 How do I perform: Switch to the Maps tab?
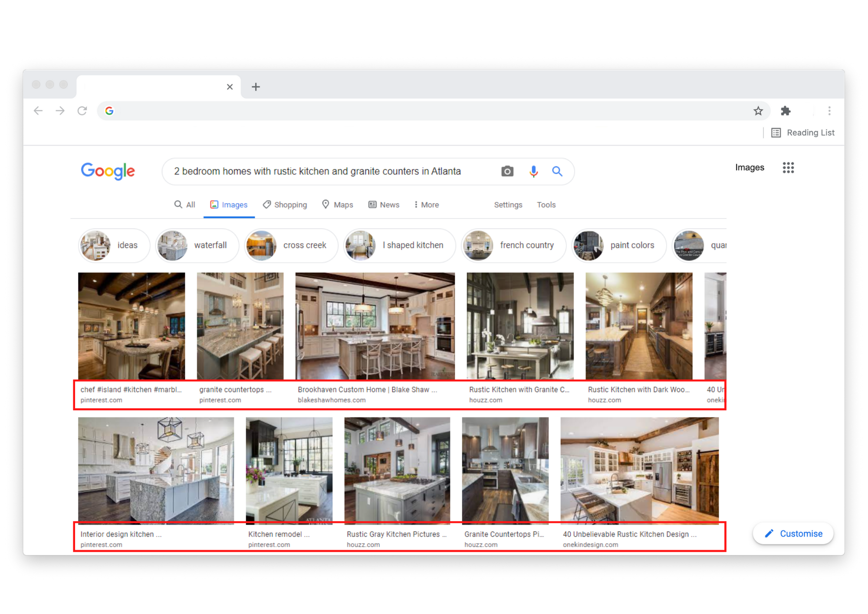tap(337, 205)
